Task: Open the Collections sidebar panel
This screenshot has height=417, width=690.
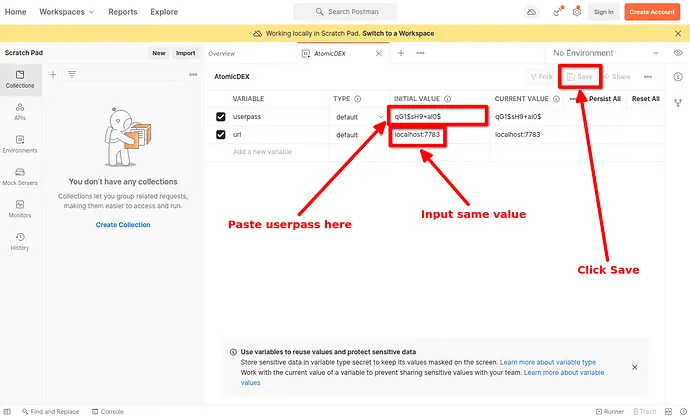Action: pyautogui.click(x=20, y=79)
